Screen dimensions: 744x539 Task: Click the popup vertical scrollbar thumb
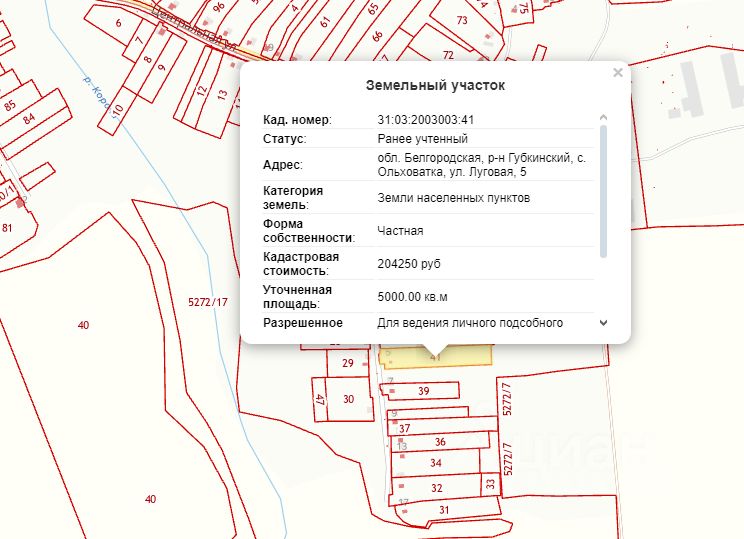604,191
